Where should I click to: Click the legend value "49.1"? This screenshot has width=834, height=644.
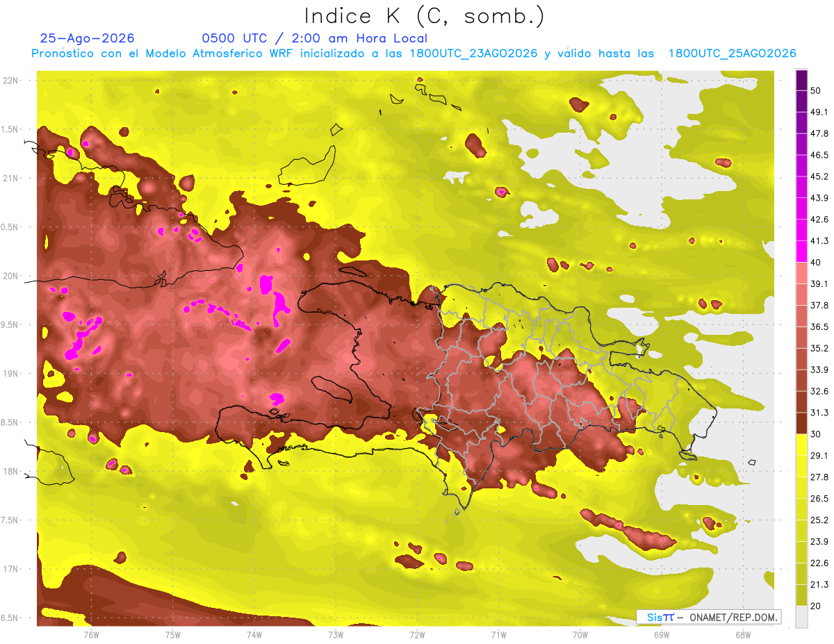click(819, 112)
